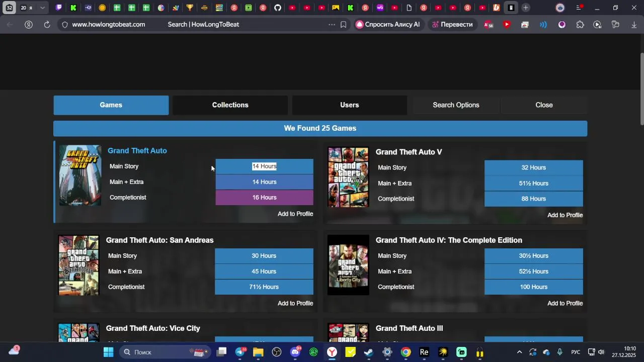Switch input language from РУС

pyautogui.click(x=576, y=352)
